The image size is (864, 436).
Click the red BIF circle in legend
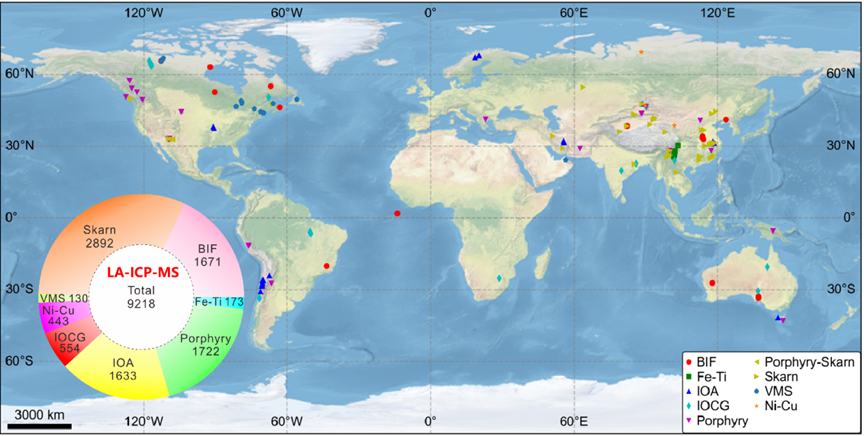click(689, 359)
